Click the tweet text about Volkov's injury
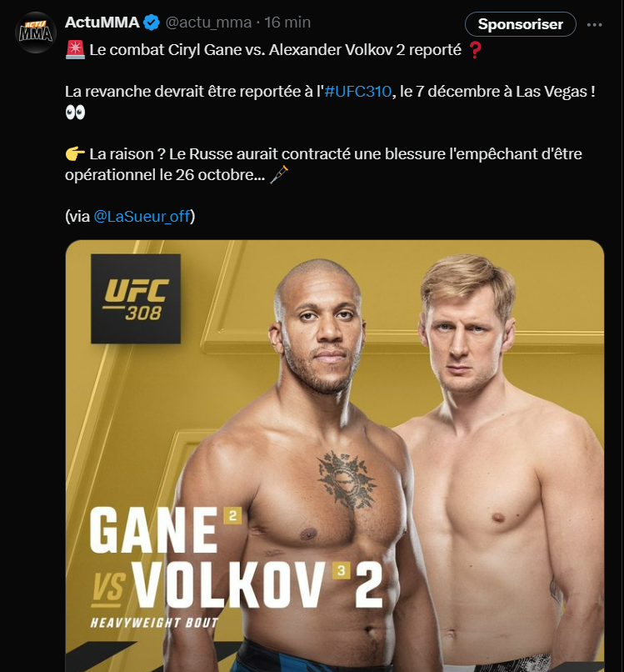 323,164
